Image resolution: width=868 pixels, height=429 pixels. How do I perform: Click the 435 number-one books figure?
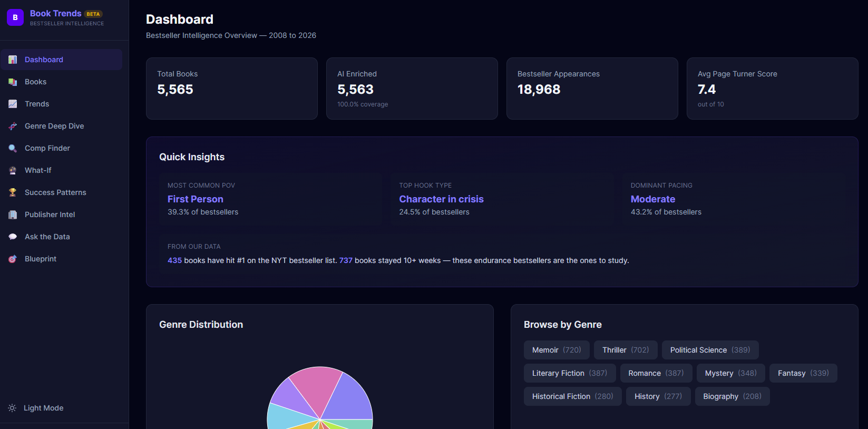point(174,260)
